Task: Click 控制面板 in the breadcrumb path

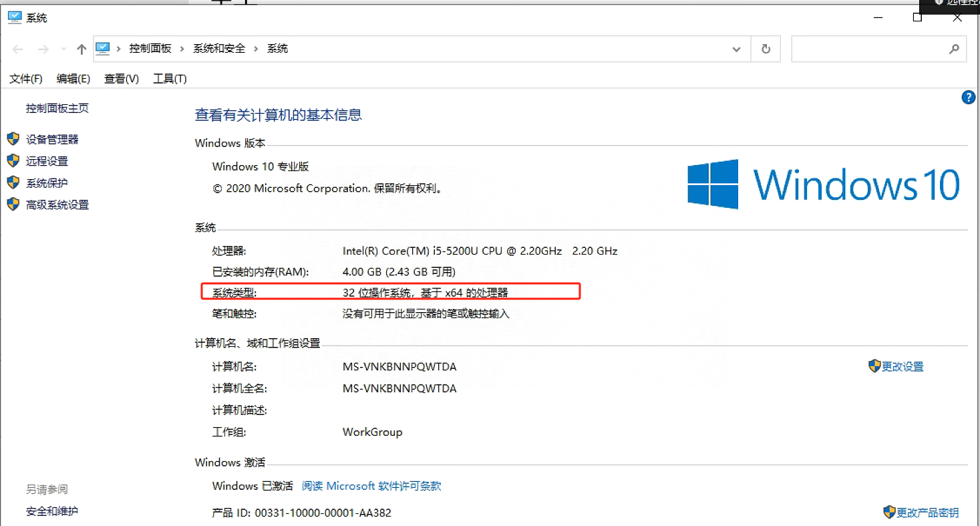Action: click(x=150, y=49)
